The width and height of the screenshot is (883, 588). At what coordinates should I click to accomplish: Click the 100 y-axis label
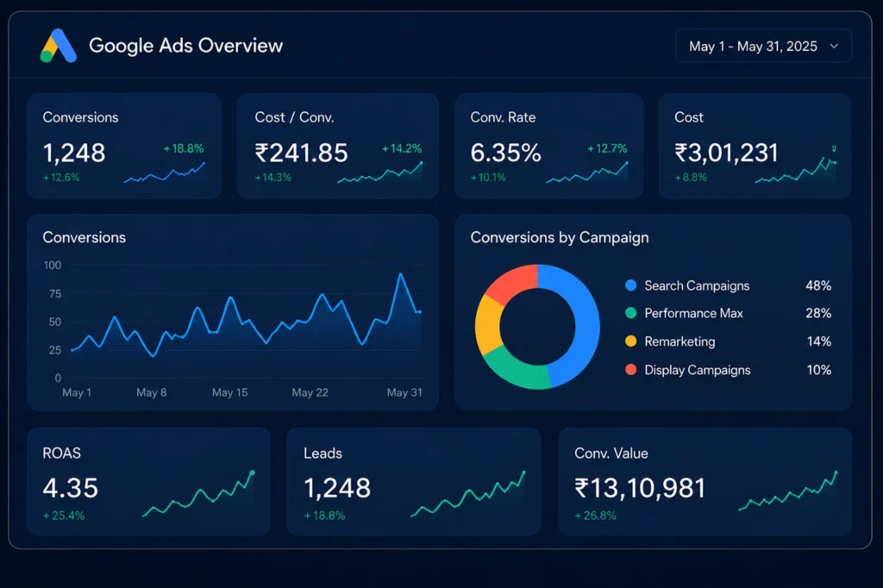tap(53, 266)
